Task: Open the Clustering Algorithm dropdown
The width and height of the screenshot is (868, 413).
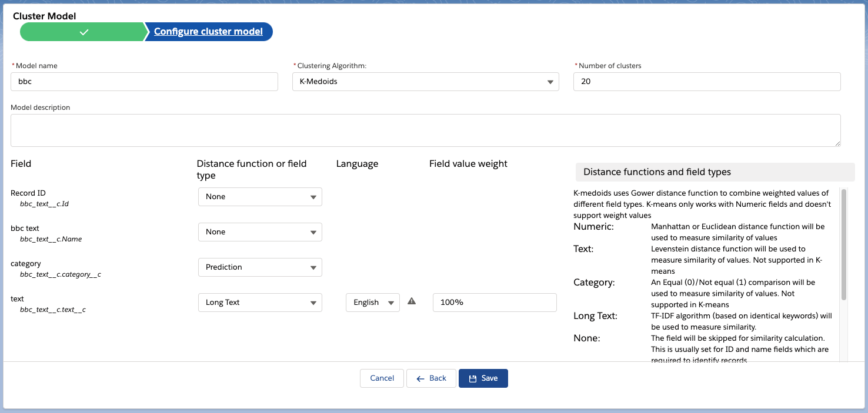Action: pyautogui.click(x=425, y=82)
